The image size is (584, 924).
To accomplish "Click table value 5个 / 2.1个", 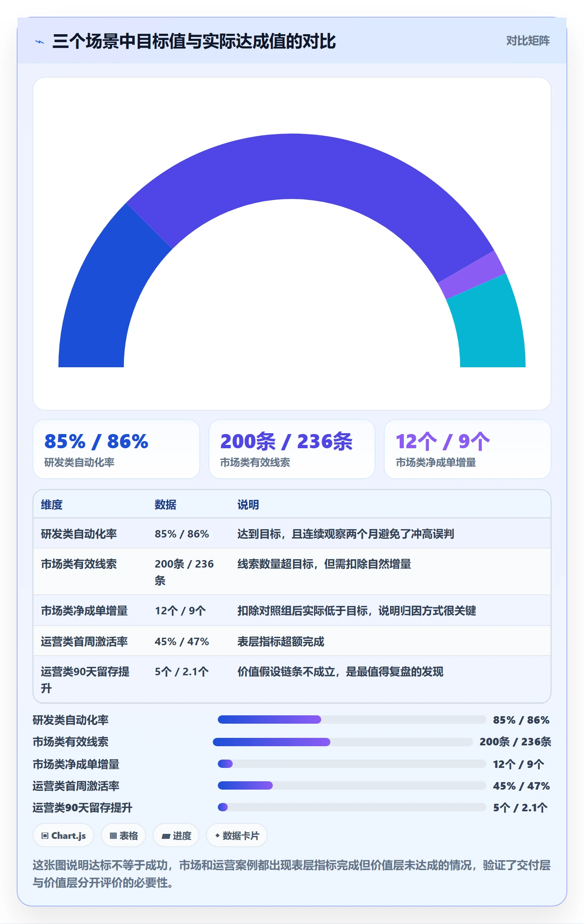I will point(182,672).
